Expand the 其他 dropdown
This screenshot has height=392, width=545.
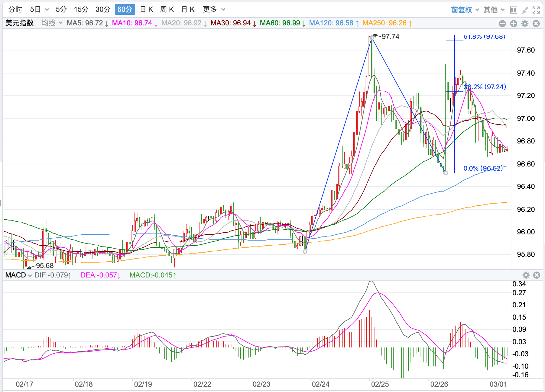point(494,10)
